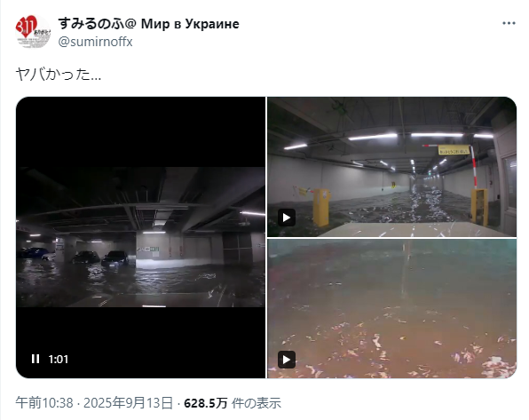529x420 pixels.
Task: Play the brown floodwater video bottom right
Action: click(287, 360)
